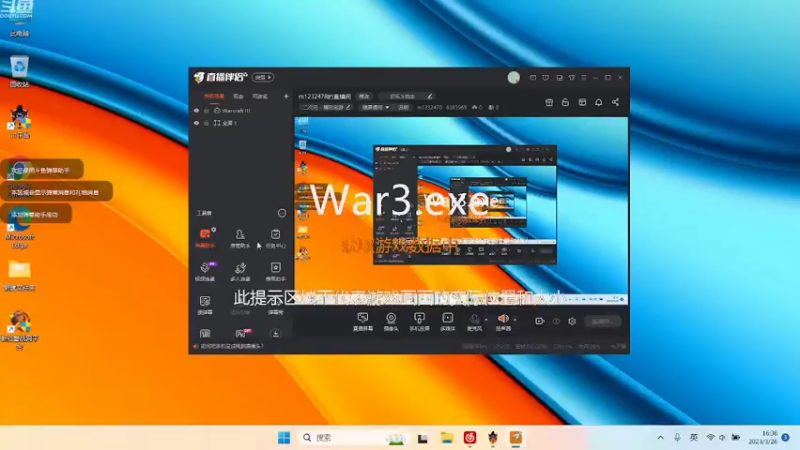Open Task View on taskbar
This screenshot has height=450, width=800.
pos(422,438)
